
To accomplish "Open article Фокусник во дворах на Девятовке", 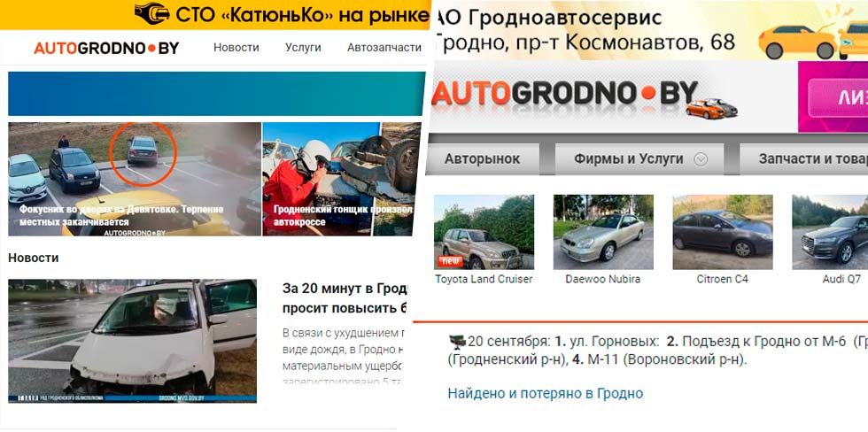I will (121, 216).
